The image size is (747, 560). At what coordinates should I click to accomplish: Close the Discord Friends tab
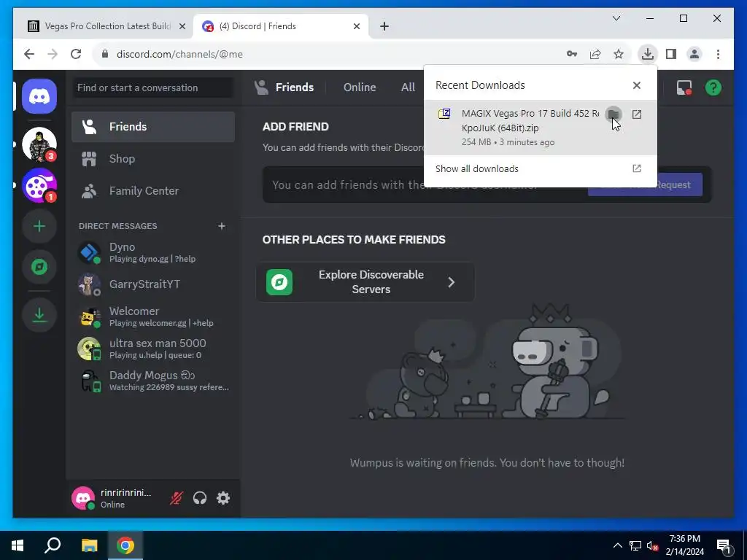pyautogui.click(x=356, y=27)
